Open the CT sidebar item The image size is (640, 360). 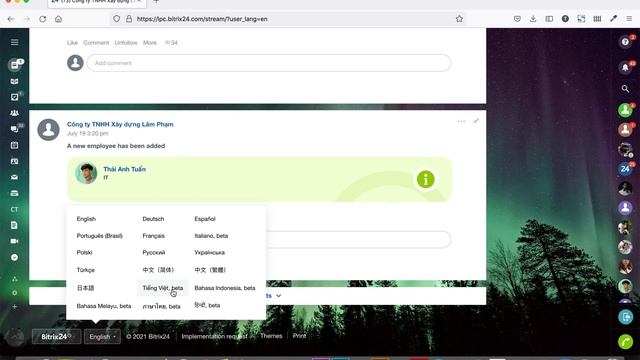point(15,209)
